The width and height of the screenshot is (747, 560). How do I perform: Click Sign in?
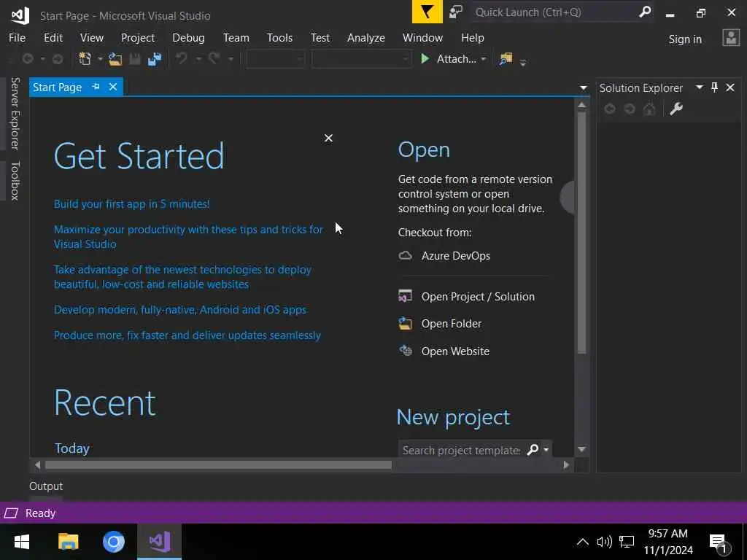pos(685,39)
